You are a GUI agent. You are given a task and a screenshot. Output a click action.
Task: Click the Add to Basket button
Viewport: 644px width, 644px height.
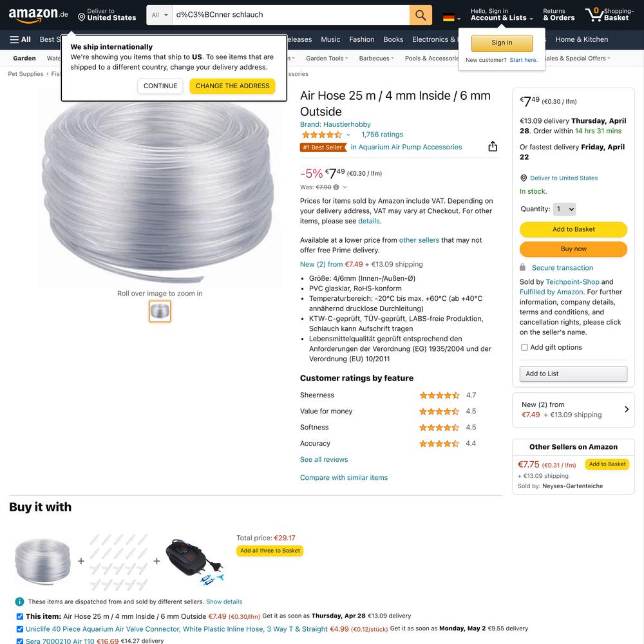pyautogui.click(x=573, y=229)
